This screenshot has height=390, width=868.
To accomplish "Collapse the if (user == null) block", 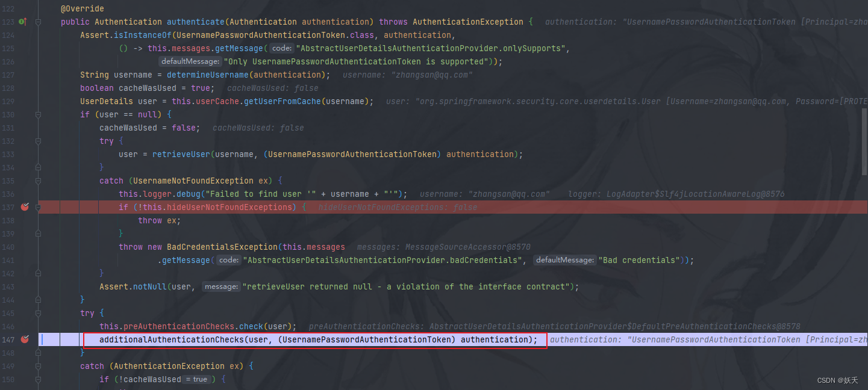I will [38, 114].
